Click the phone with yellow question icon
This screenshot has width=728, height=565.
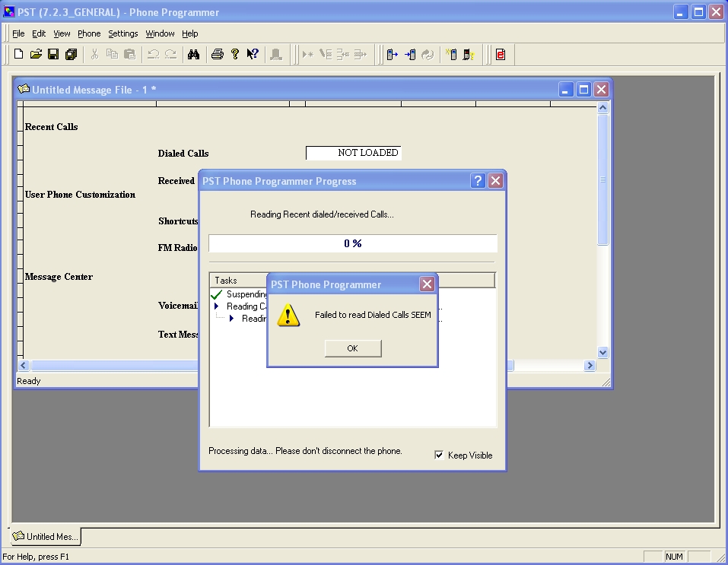(x=469, y=54)
